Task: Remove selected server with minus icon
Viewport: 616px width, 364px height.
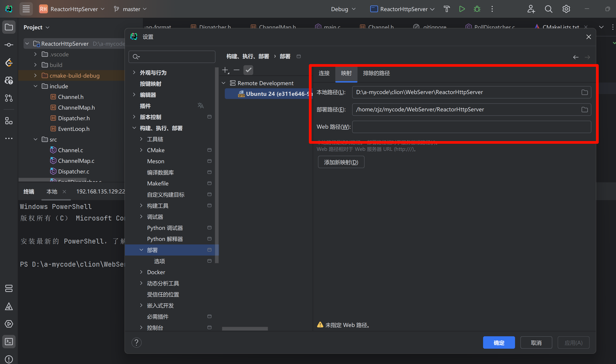Action: (x=236, y=70)
